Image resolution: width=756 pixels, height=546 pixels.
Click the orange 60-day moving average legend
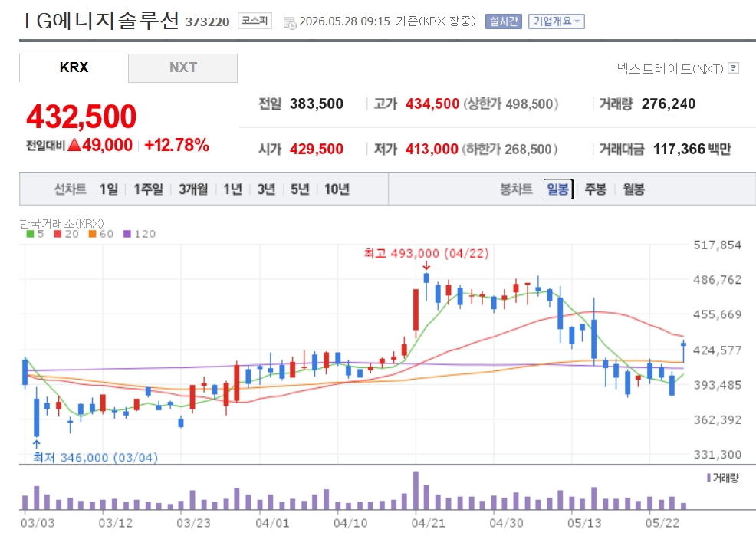101,234
